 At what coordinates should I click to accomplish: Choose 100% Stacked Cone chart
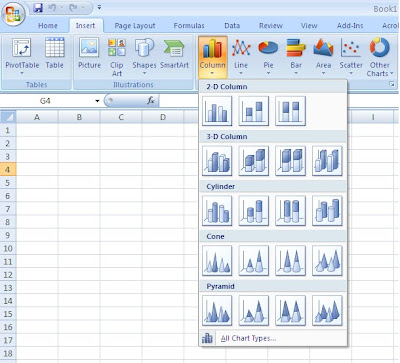290,261
